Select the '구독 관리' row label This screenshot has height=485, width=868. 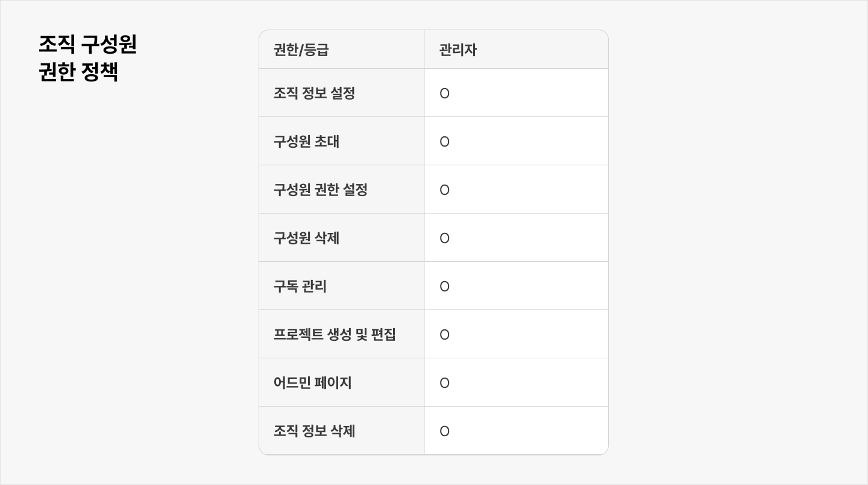pyautogui.click(x=300, y=287)
